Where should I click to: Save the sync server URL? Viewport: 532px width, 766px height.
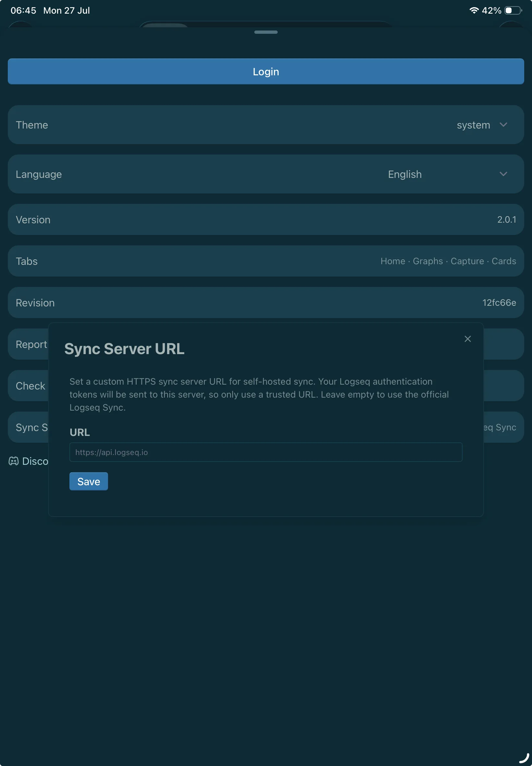[x=89, y=481]
